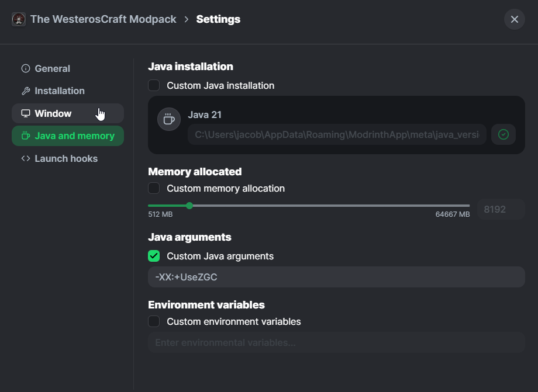The height and width of the screenshot is (392, 538).
Task: Click the Java path test checkmark button
Action: [503, 134]
